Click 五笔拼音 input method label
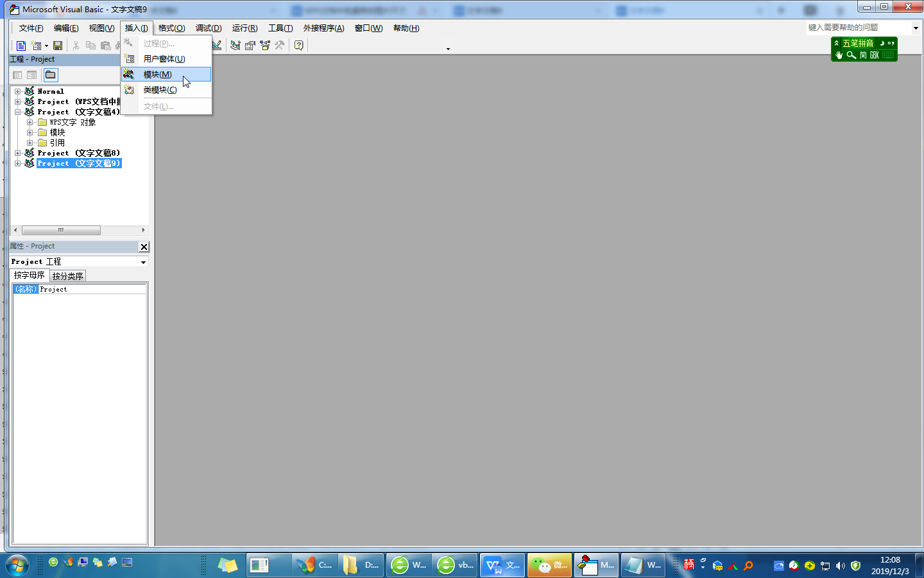 (858, 44)
